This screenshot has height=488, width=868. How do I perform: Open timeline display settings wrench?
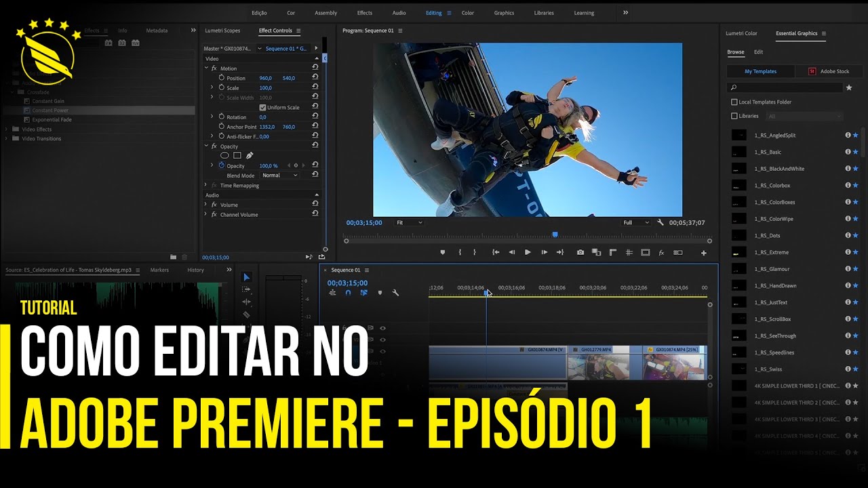[395, 293]
